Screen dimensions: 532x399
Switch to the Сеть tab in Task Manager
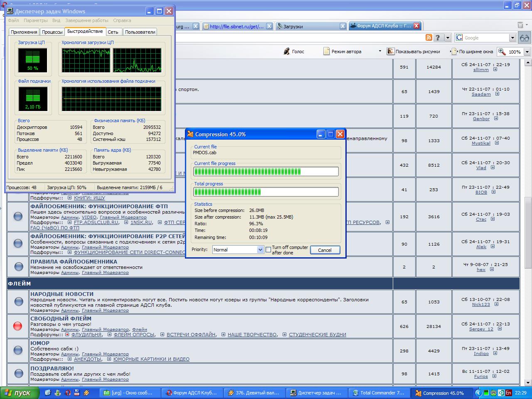(x=113, y=32)
